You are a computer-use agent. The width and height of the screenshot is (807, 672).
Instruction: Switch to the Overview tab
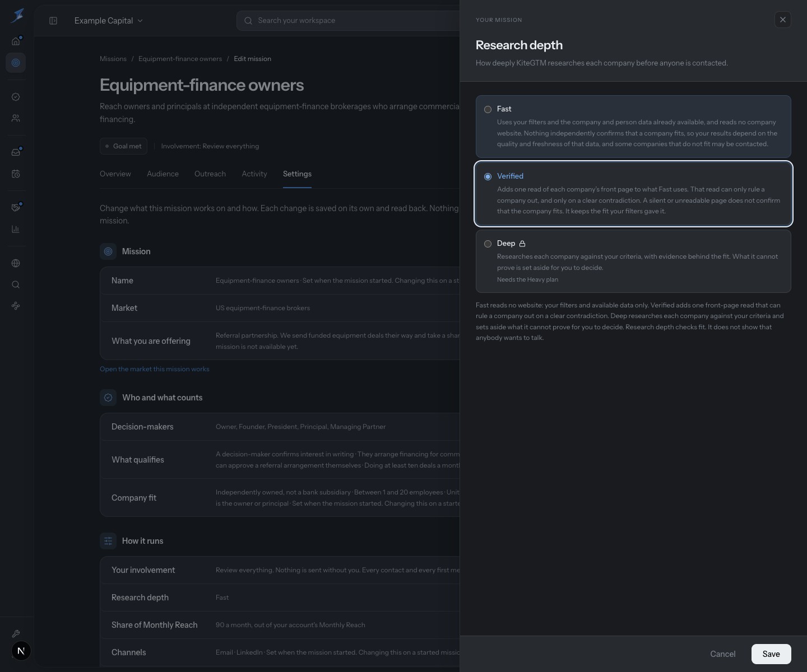115,174
